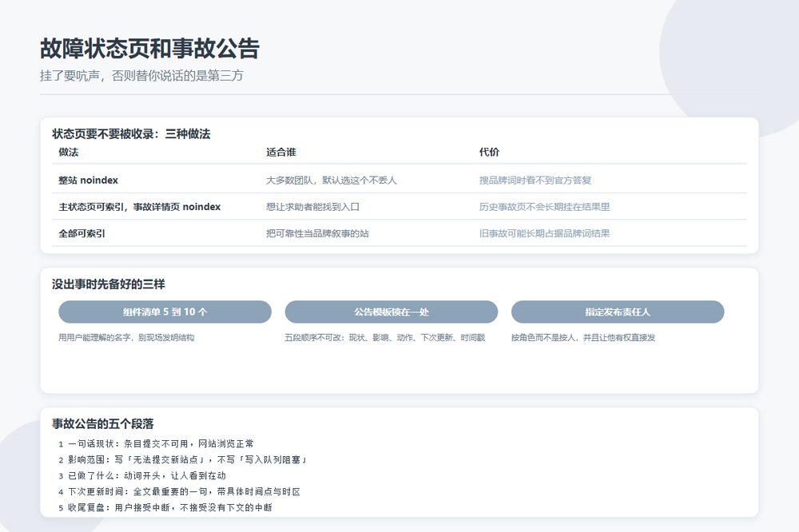The height and width of the screenshot is (532, 799).
Task: Click the cell 搜品牌词时看不到官方答复
Action: tap(535, 181)
